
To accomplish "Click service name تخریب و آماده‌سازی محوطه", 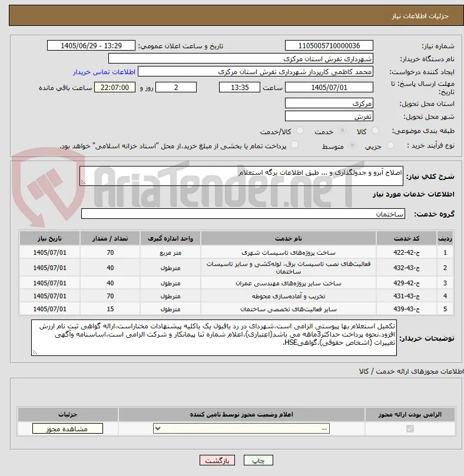I will coord(289,296).
